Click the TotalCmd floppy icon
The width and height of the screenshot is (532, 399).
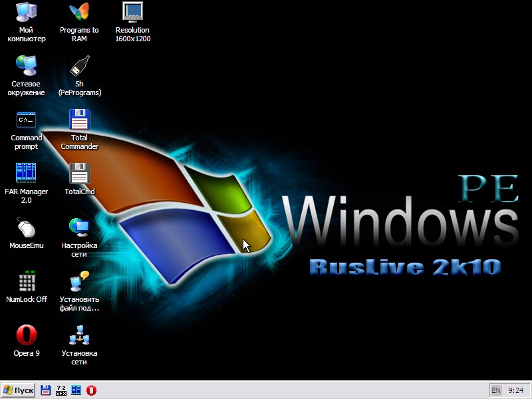[x=79, y=179]
